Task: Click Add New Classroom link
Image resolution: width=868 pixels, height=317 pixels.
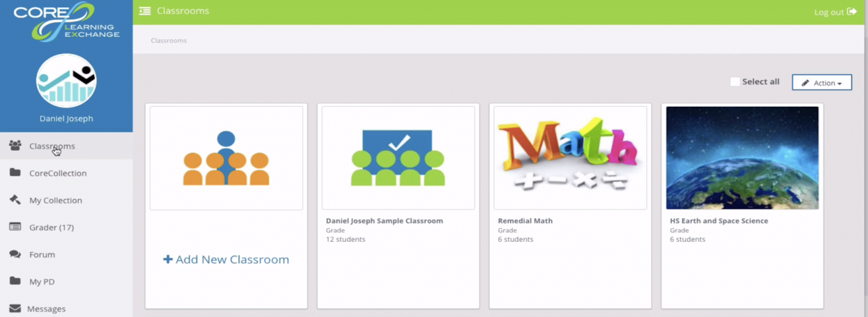Action: 226,260
